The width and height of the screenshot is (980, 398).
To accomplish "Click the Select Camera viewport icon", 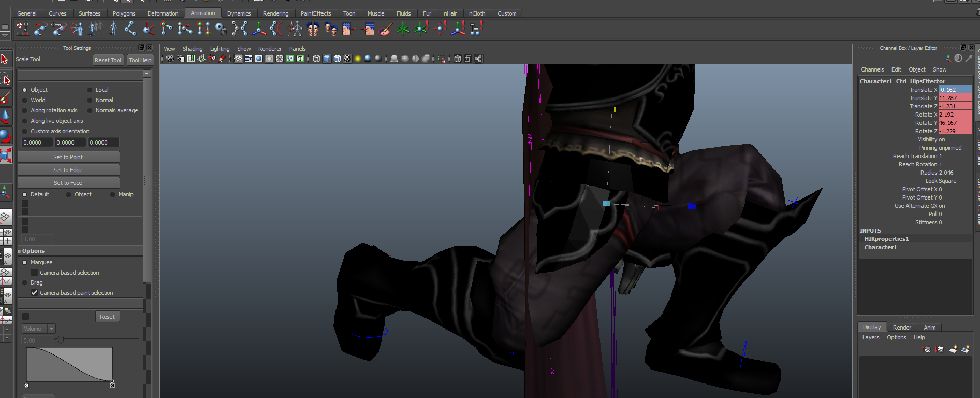I will point(170,59).
